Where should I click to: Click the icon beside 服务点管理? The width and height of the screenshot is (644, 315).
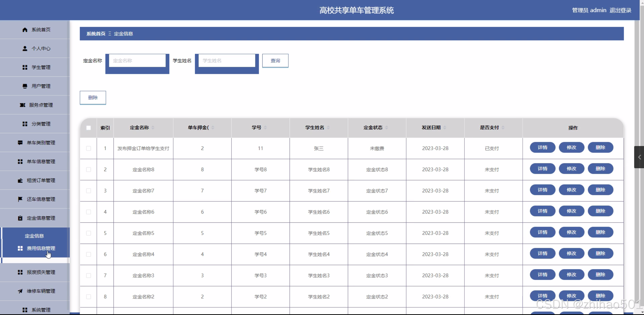tap(22, 105)
